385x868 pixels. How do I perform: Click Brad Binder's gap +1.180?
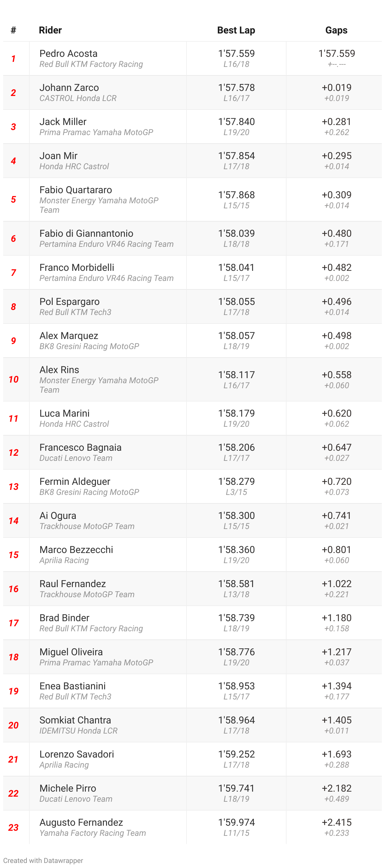(336, 618)
